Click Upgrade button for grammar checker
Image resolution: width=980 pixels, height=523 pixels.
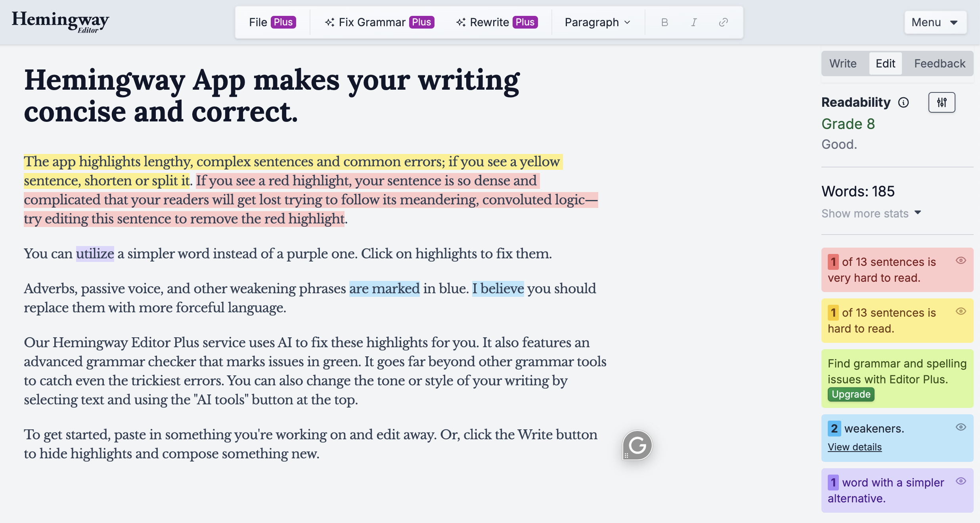[850, 394]
